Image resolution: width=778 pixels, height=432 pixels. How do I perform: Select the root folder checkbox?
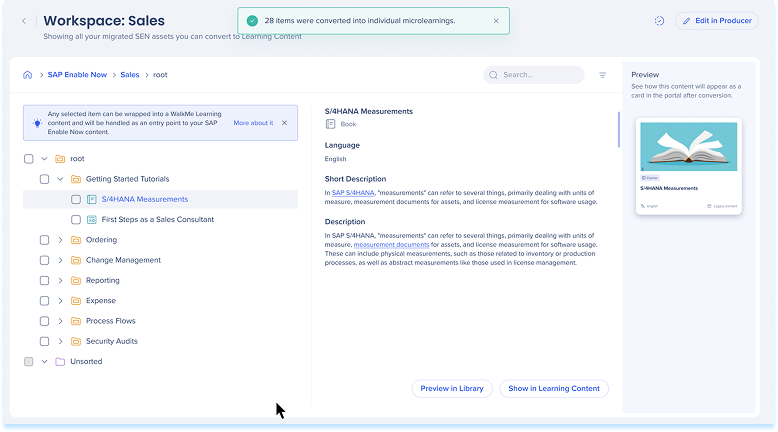pos(29,158)
